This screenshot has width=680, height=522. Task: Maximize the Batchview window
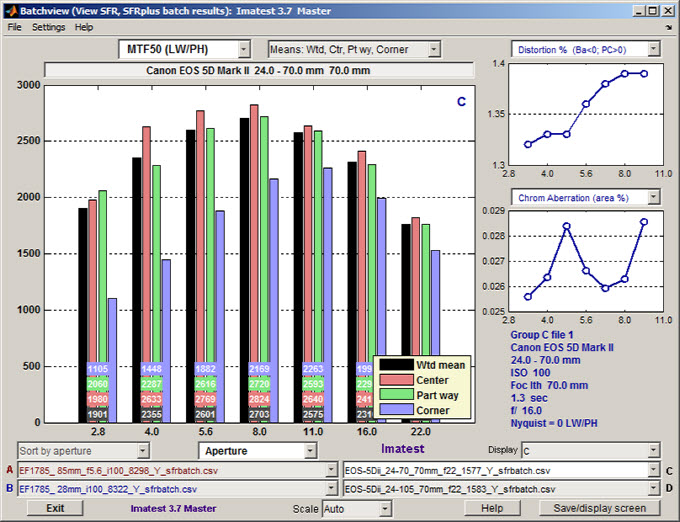[653, 11]
